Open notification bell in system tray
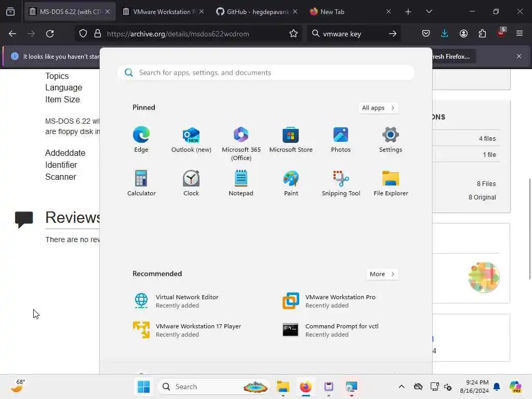This screenshot has height=399, width=532. pos(497,387)
